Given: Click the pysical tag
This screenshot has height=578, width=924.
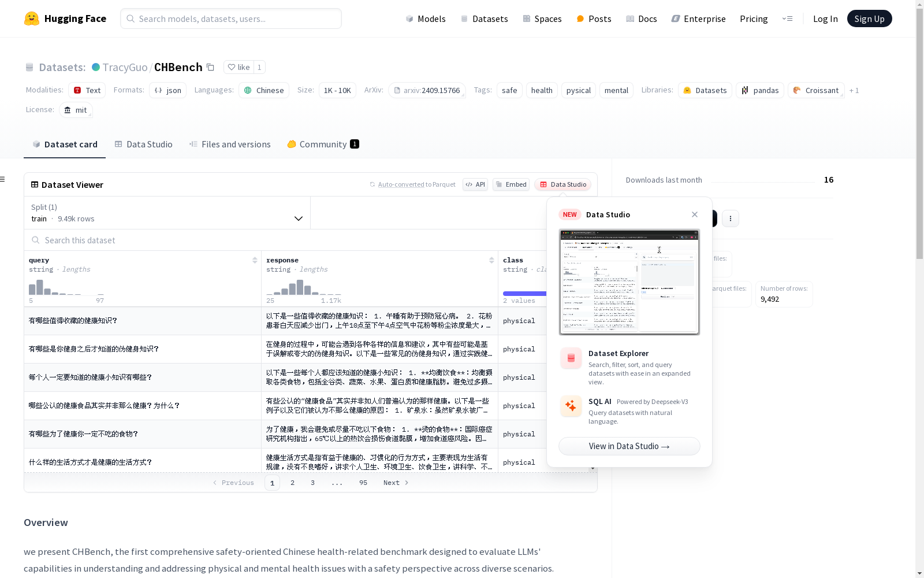Looking at the screenshot, I should (579, 90).
